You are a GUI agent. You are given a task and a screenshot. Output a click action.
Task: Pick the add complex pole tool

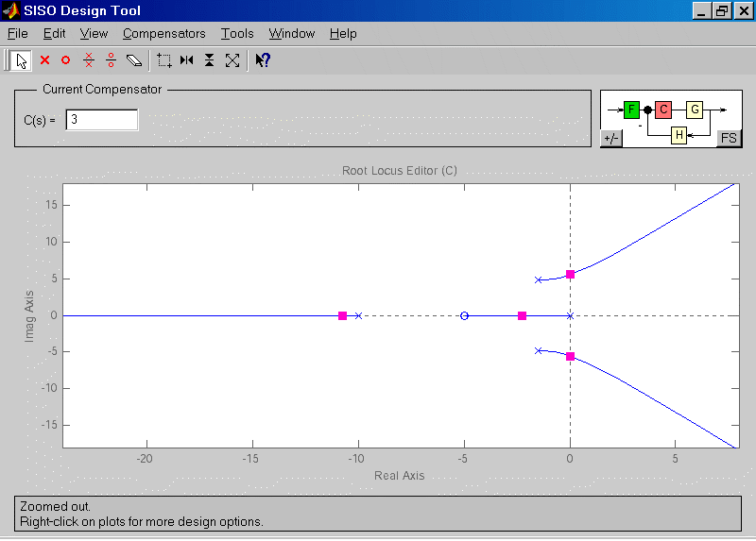point(89,60)
